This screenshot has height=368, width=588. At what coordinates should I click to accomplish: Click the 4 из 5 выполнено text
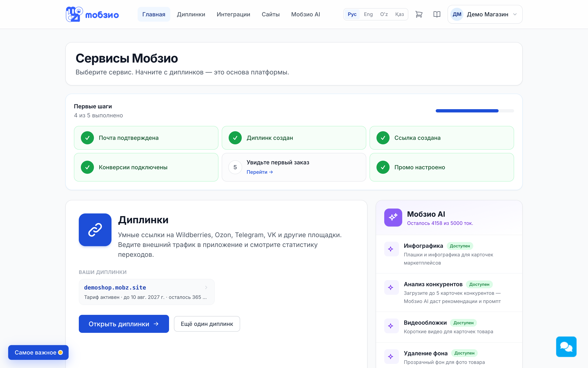point(98,115)
